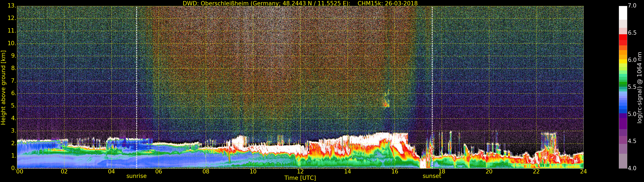Click the colorbar '6.0' value label
The width and height of the screenshot is (644, 182).
click(632, 60)
